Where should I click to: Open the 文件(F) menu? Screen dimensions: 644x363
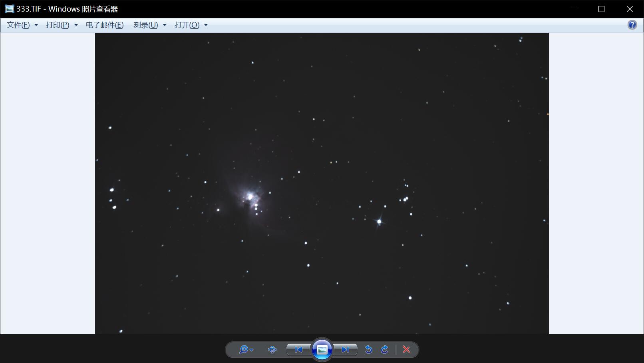coord(18,25)
